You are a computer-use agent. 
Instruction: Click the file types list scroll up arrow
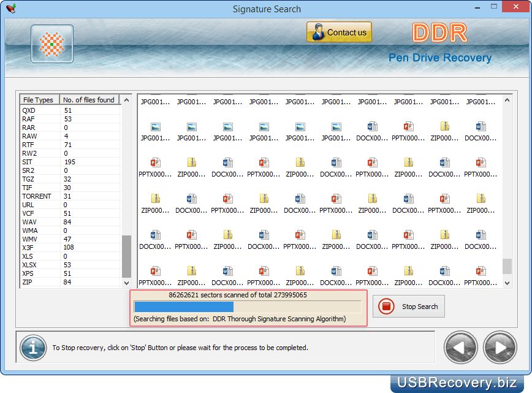[126, 100]
